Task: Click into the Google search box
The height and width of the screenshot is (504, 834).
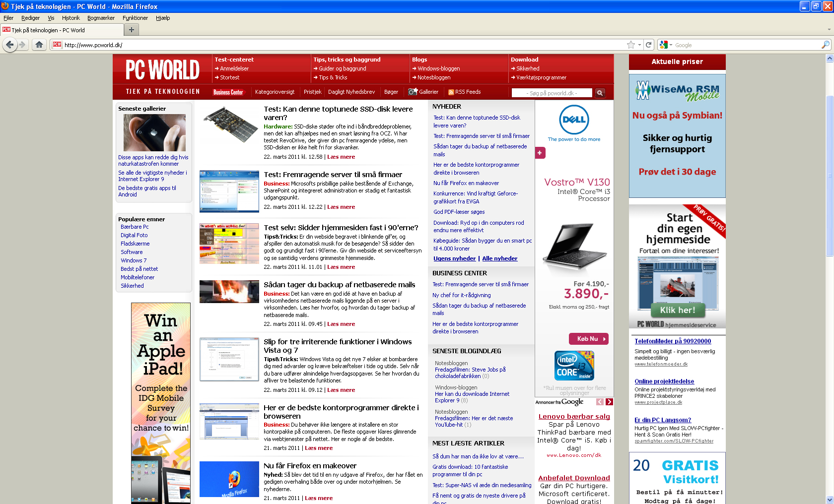Action: point(747,45)
